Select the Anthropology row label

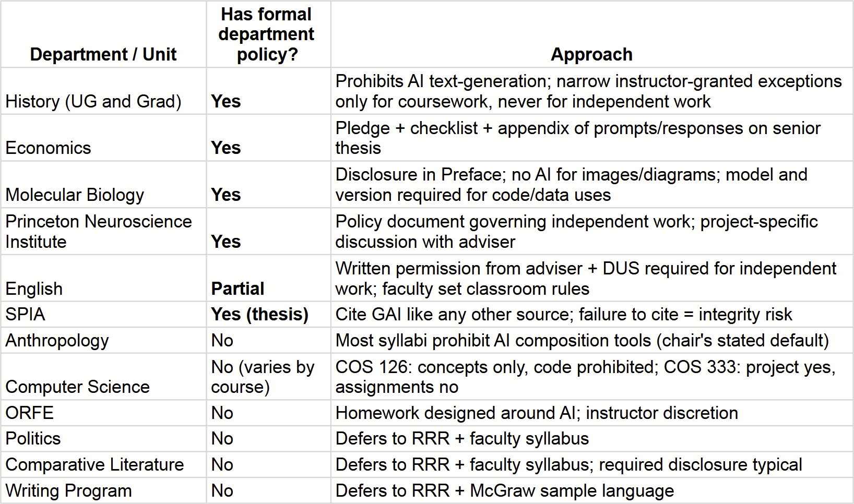[x=103, y=340]
